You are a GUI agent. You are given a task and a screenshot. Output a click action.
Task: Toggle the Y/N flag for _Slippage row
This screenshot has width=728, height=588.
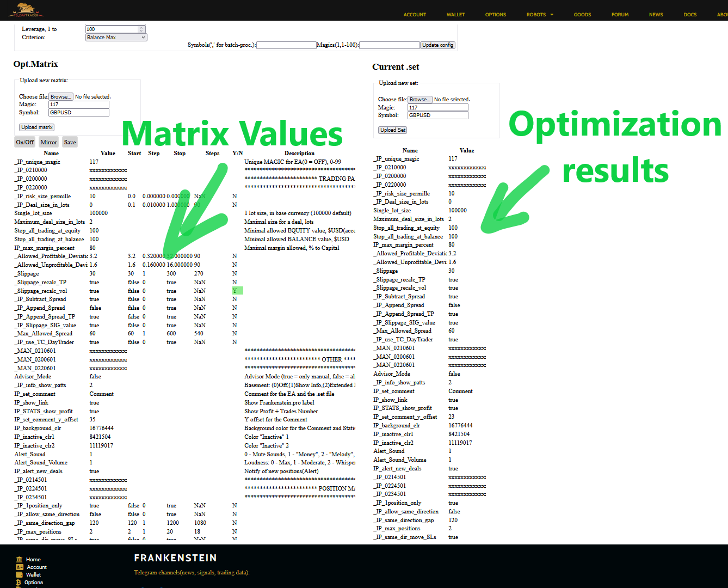tap(235, 273)
